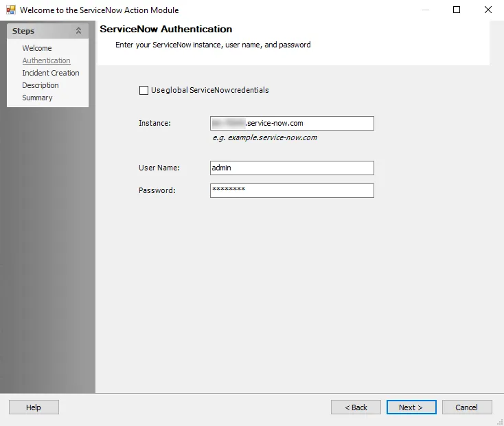Click the Password input field
Image resolution: width=504 pixels, height=426 pixels.
point(292,190)
